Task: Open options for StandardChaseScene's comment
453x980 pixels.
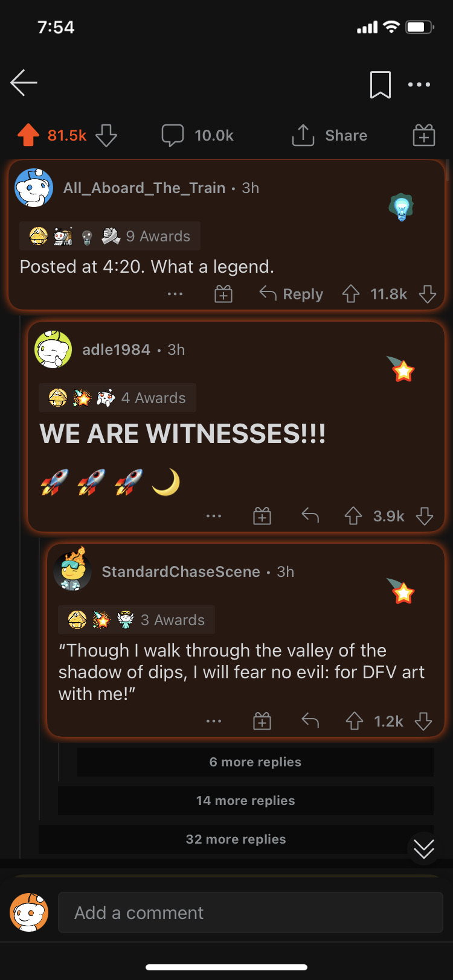Action: [214, 721]
